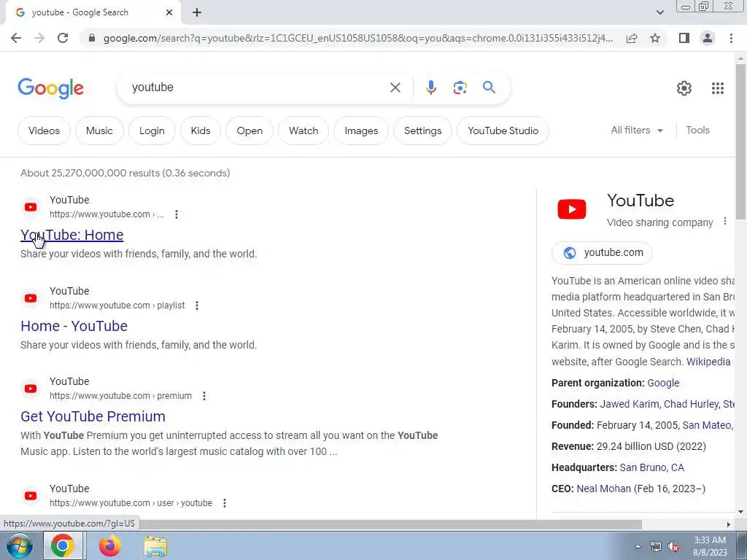Click the Google logo
The width and height of the screenshot is (747, 560).
point(50,88)
